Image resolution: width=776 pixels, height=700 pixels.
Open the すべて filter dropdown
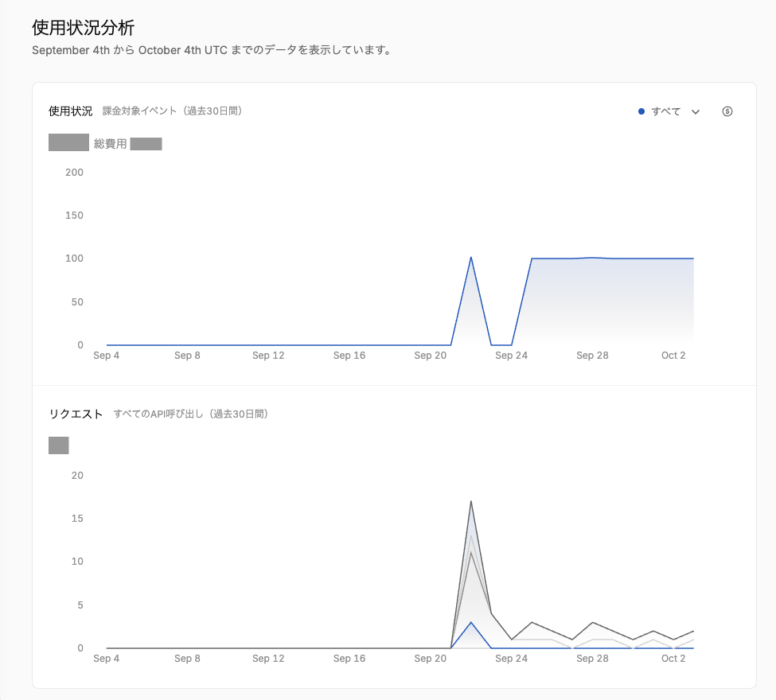click(x=669, y=111)
